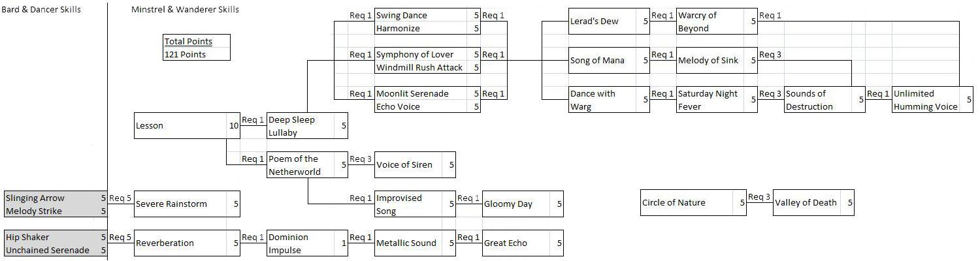The height and width of the screenshot is (261, 980).
Task: Click the Windmill Rush Attack cell
Action: pos(427,67)
